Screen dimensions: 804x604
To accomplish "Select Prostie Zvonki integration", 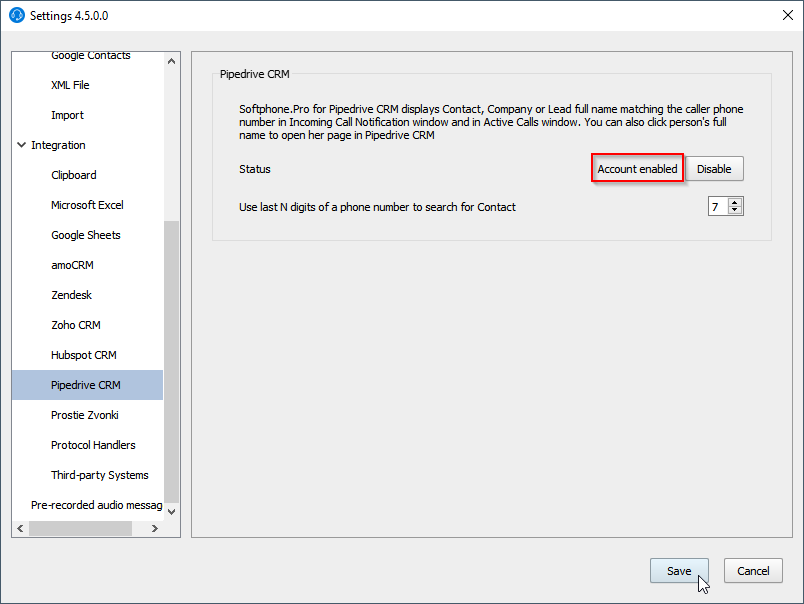I will (85, 415).
